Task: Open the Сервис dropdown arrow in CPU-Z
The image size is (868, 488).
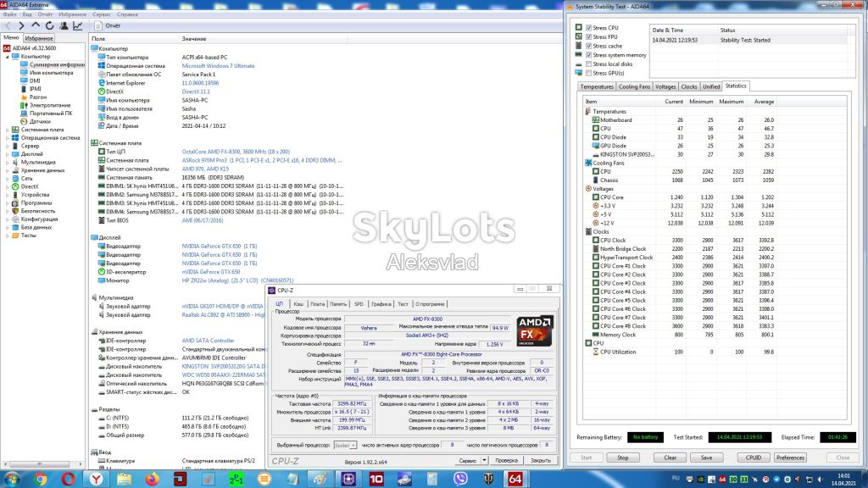Action: [x=484, y=460]
